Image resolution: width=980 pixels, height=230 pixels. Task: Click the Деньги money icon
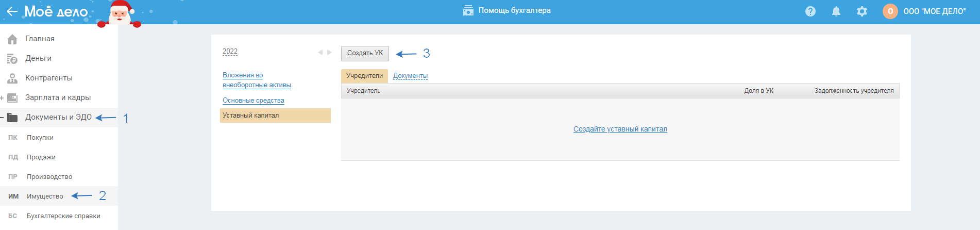[12, 59]
